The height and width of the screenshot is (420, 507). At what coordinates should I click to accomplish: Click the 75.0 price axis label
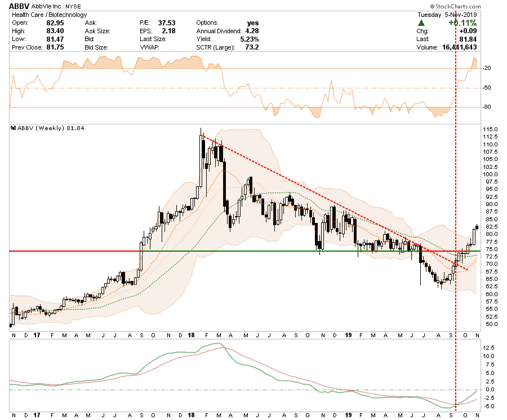(x=491, y=249)
